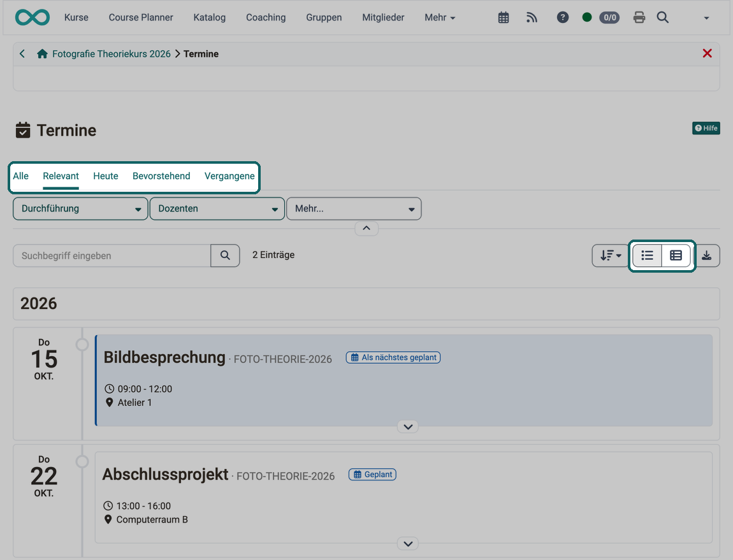This screenshot has width=733, height=560.
Task: Focus the Suchbegriff eingeben search field
Action: point(112,255)
